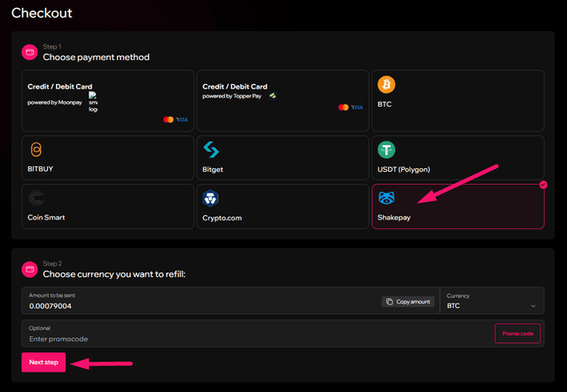
Task: Choose Credit / Debit Card powered by Topper Pay
Action: click(x=283, y=101)
